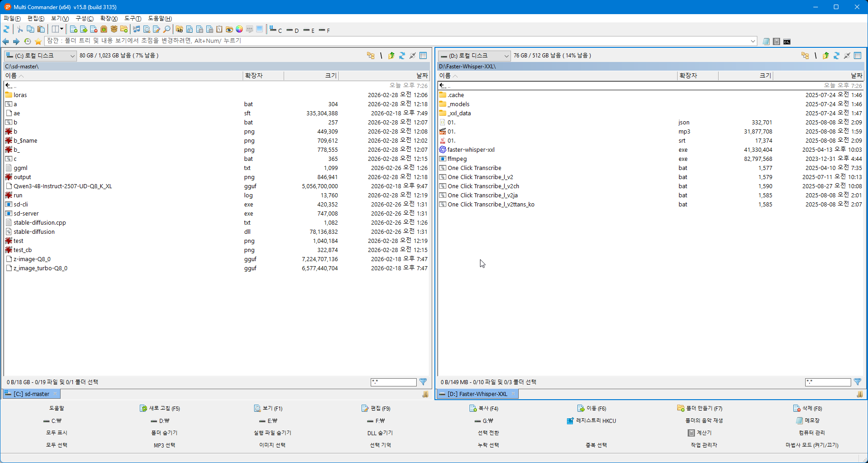
Task: Toggle right panel view mode icon
Action: pyautogui.click(x=858, y=56)
